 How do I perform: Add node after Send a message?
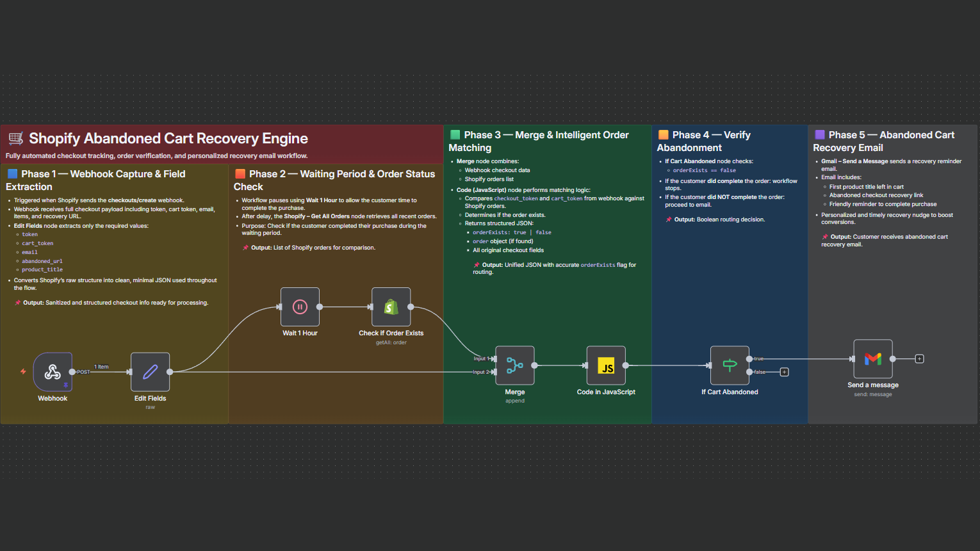919,359
